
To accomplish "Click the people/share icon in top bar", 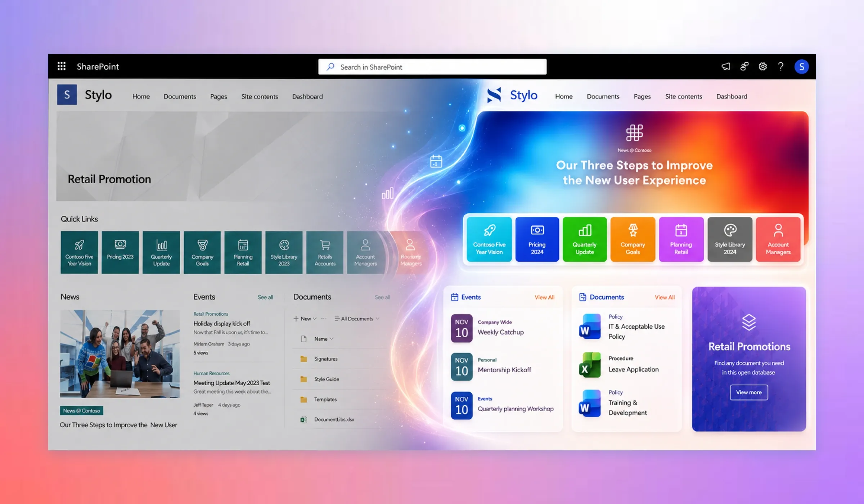I will point(744,66).
